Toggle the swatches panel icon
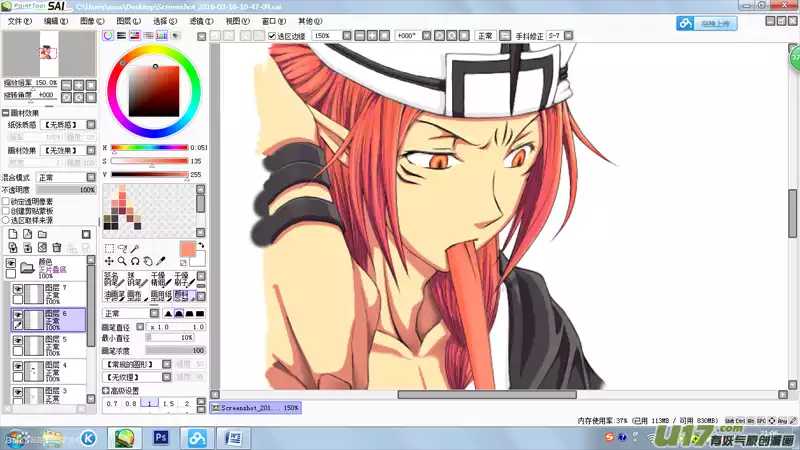The width and height of the screenshot is (800, 450). tap(162, 35)
